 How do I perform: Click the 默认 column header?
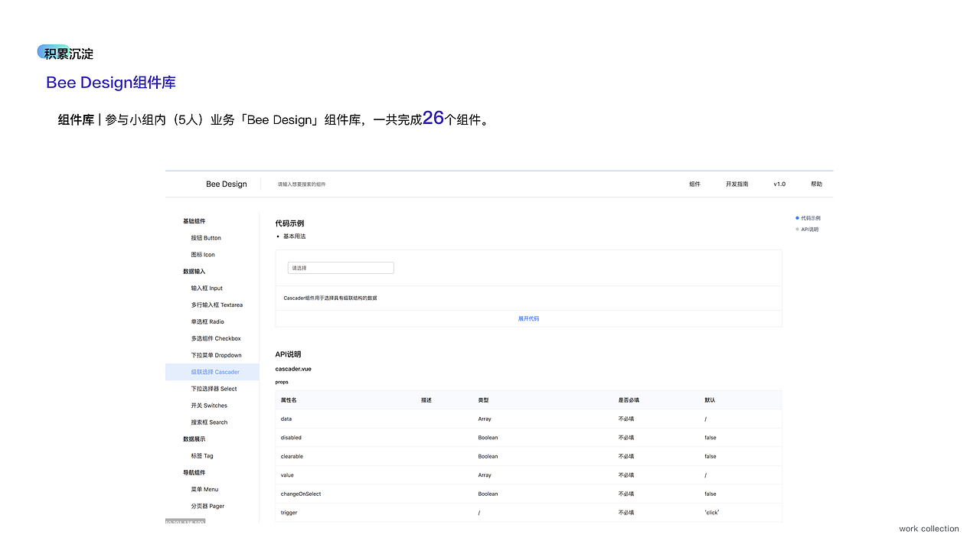(710, 400)
